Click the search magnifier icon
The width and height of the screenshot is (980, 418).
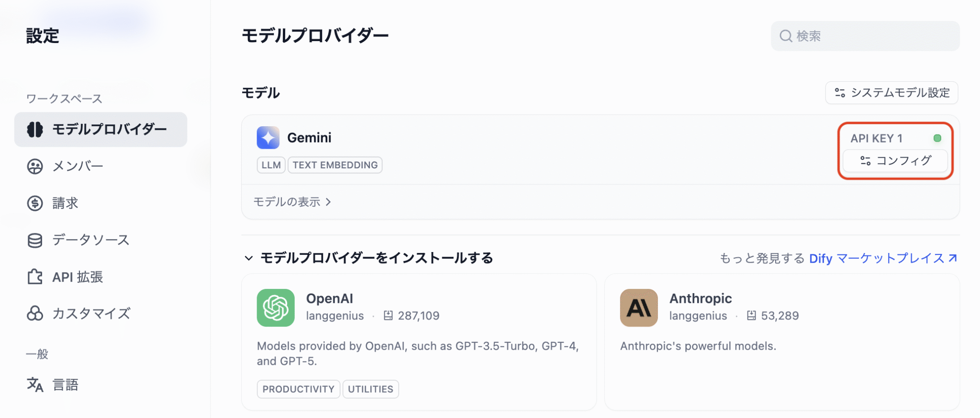click(785, 36)
